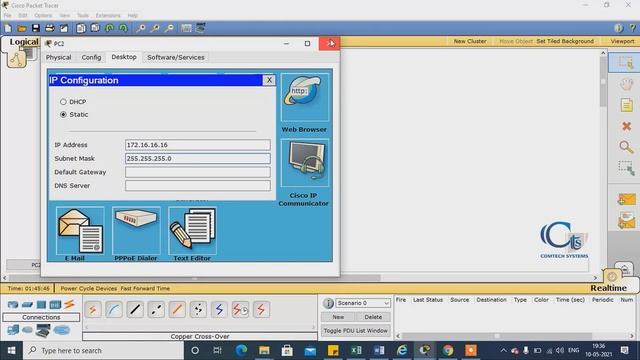Choose the Copper Cross-Over cable
The width and height of the screenshot is (640, 360).
pyautogui.click(x=156, y=310)
